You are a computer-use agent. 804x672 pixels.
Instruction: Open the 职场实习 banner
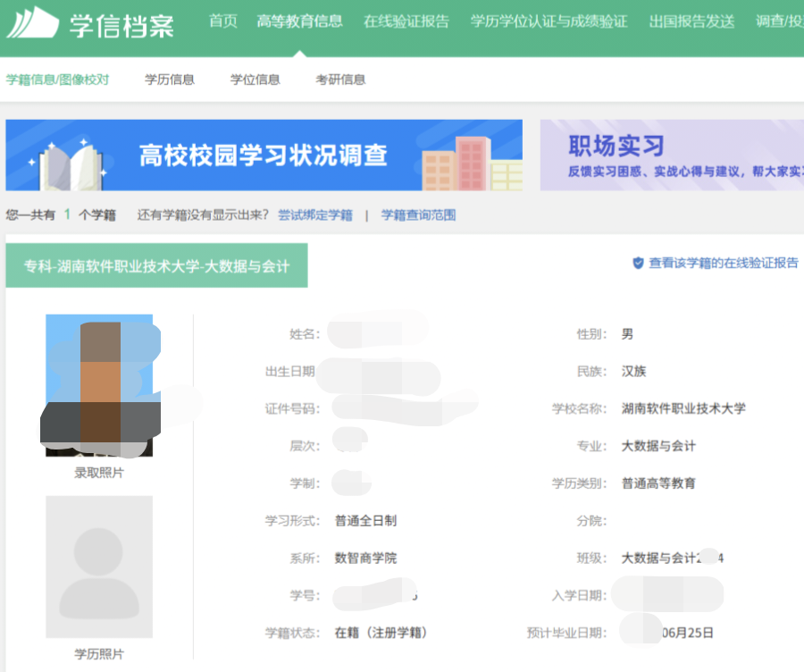click(x=672, y=155)
